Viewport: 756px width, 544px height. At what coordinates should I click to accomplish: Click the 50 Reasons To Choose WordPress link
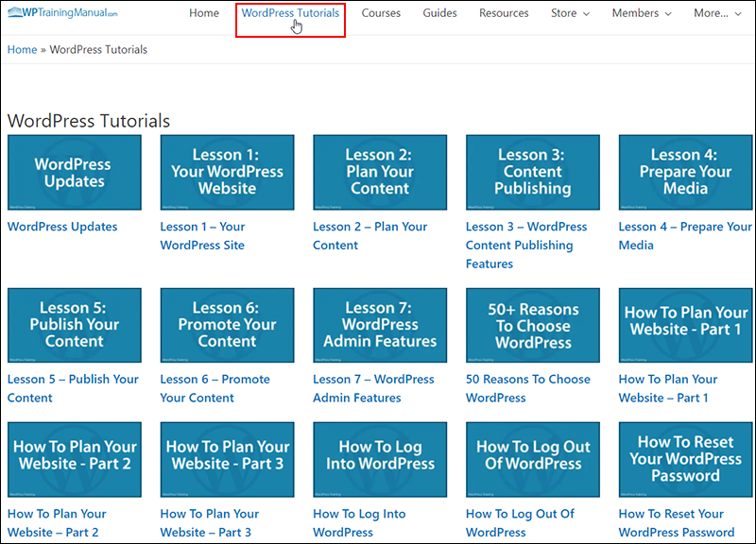[528, 388]
